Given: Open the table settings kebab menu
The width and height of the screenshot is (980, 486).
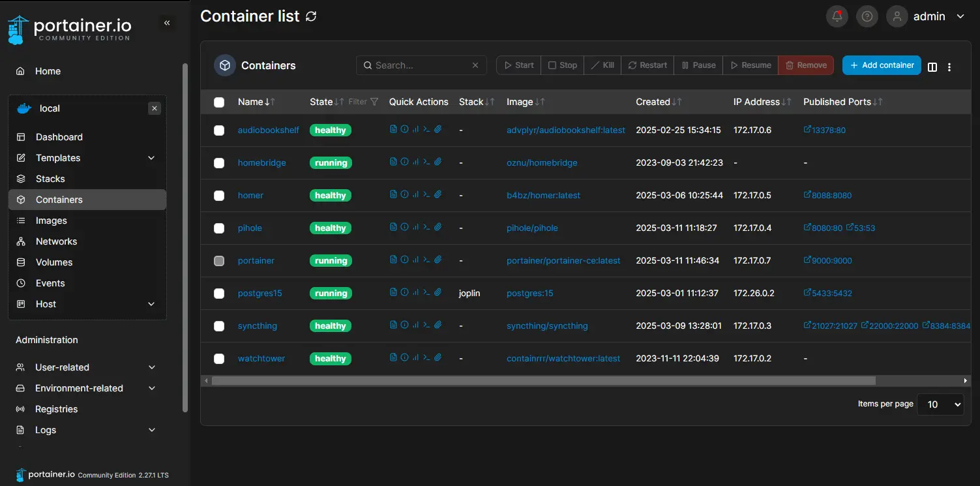Looking at the screenshot, I should [949, 67].
